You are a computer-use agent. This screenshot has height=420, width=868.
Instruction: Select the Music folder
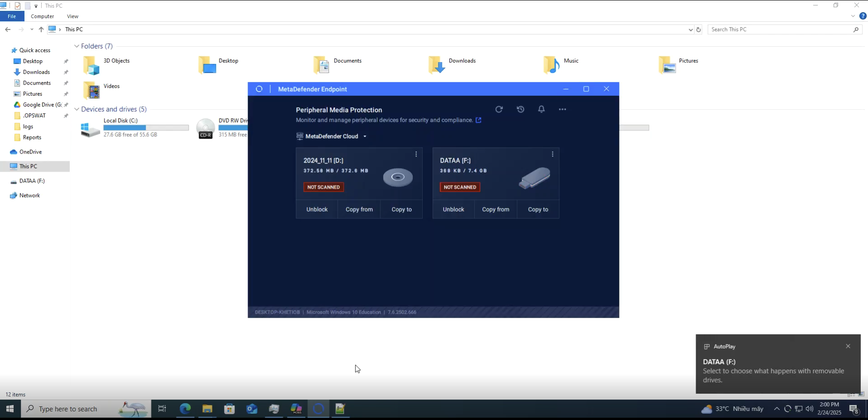562,65
